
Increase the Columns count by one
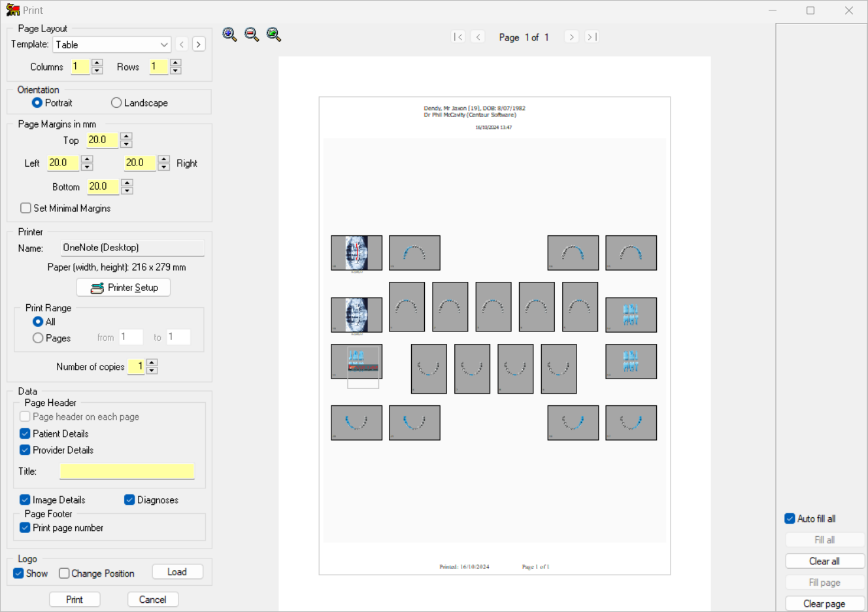click(97, 63)
